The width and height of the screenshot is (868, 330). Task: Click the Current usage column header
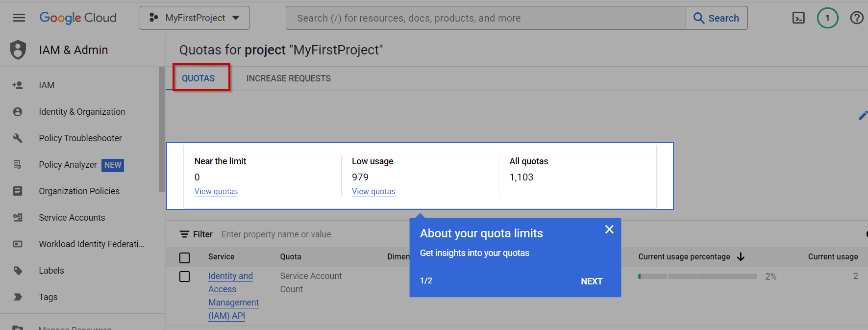pyautogui.click(x=833, y=257)
